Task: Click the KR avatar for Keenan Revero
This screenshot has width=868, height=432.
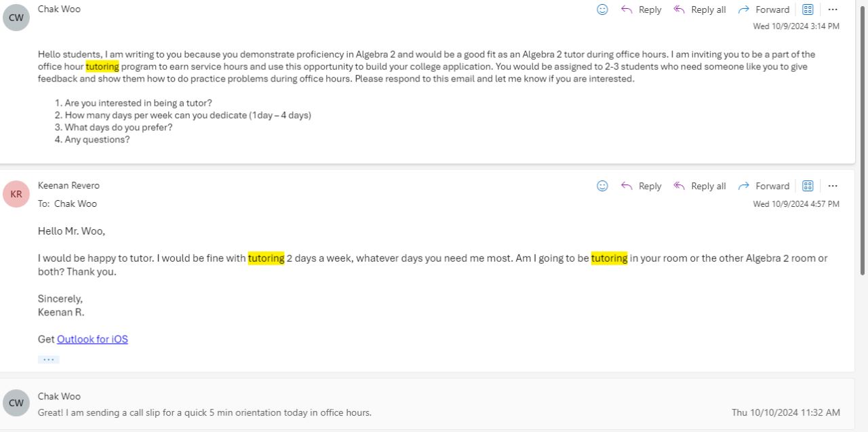Action: click(16, 194)
